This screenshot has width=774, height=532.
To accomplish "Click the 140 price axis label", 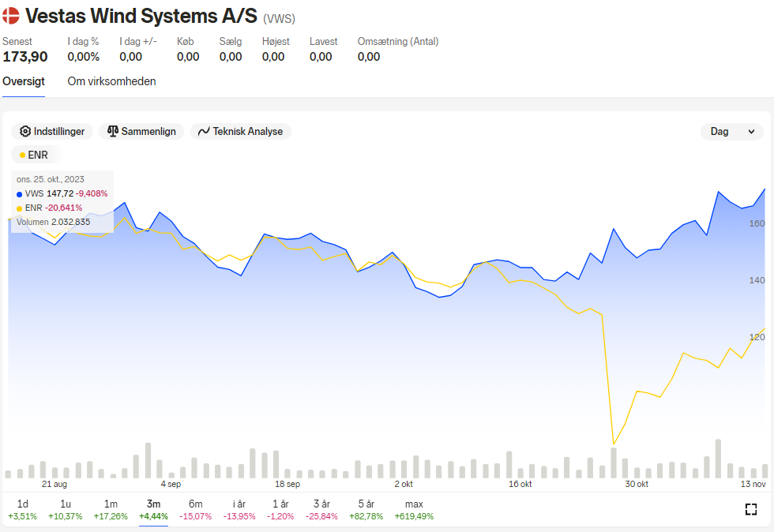I will (x=757, y=280).
